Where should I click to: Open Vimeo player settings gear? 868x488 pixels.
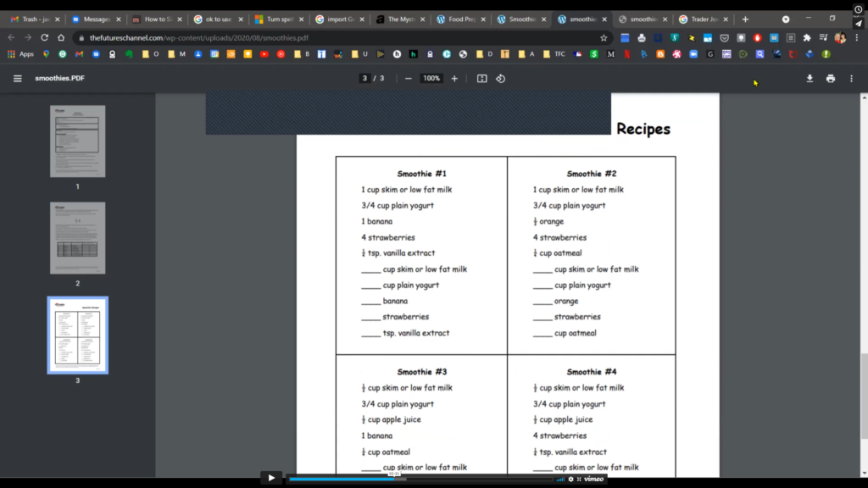click(570, 479)
